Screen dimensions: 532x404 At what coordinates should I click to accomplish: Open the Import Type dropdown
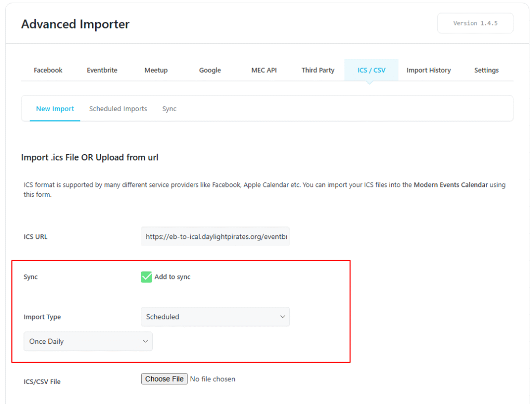[215, 317]
